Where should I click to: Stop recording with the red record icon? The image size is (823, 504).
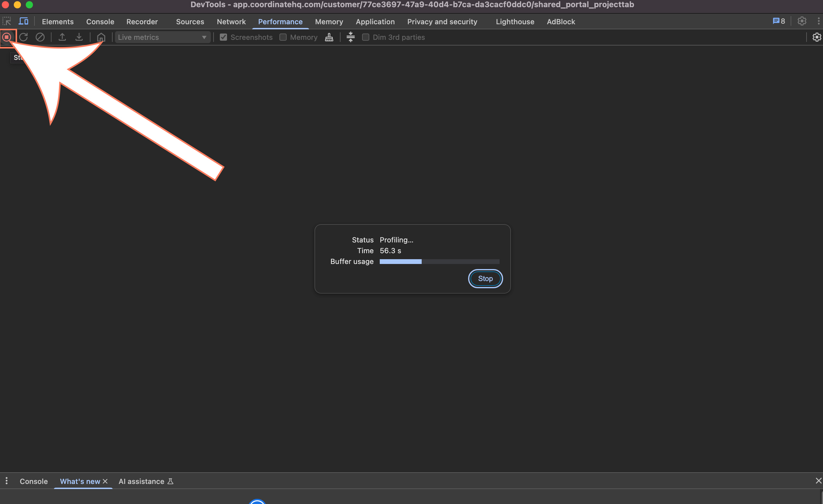tap(7, 37)
